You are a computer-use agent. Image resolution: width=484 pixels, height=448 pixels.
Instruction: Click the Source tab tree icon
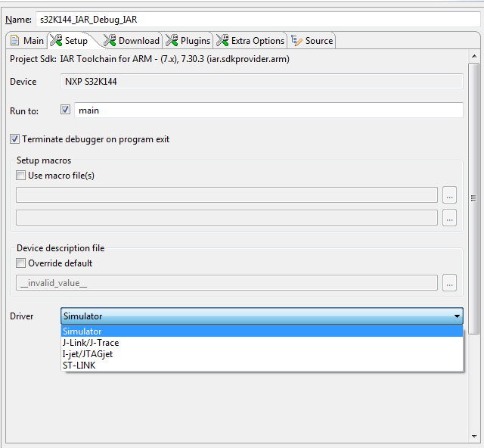[x=296, y=40]
